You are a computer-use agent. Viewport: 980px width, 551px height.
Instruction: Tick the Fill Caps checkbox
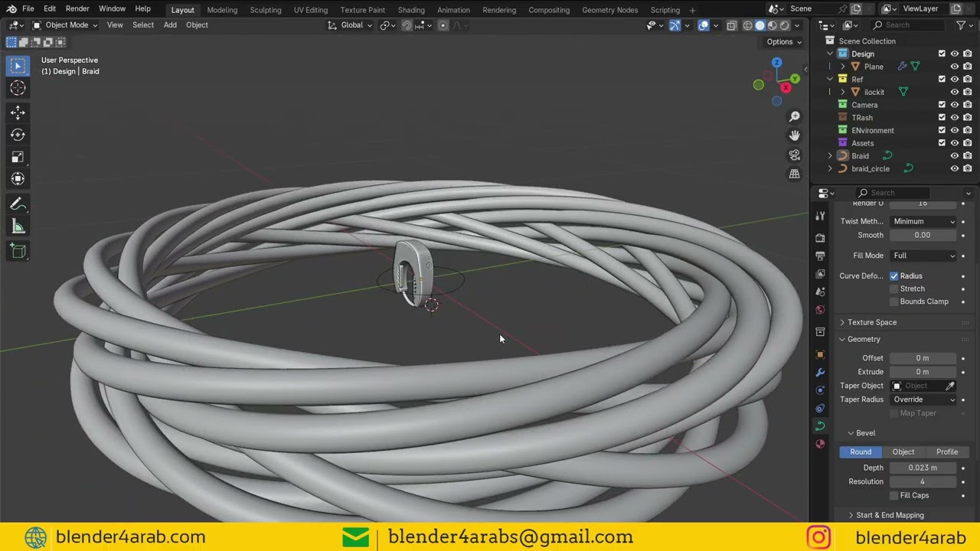click(893, 495)
